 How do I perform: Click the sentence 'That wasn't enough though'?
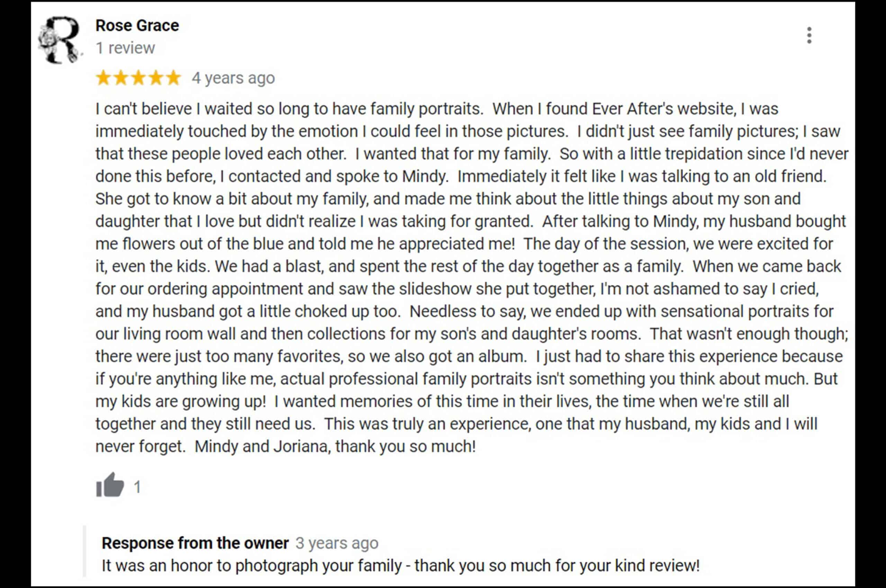click(749, 334)
